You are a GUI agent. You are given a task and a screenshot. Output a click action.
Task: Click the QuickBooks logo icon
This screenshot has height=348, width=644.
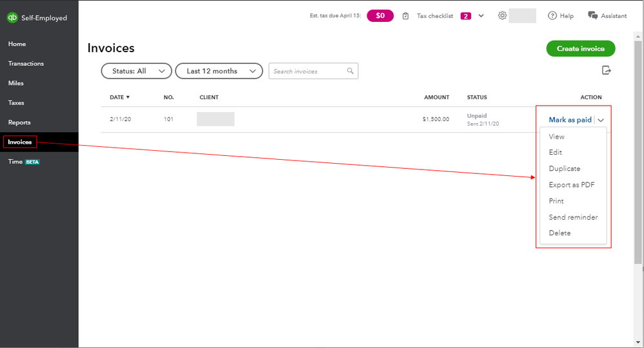point(12,18)
